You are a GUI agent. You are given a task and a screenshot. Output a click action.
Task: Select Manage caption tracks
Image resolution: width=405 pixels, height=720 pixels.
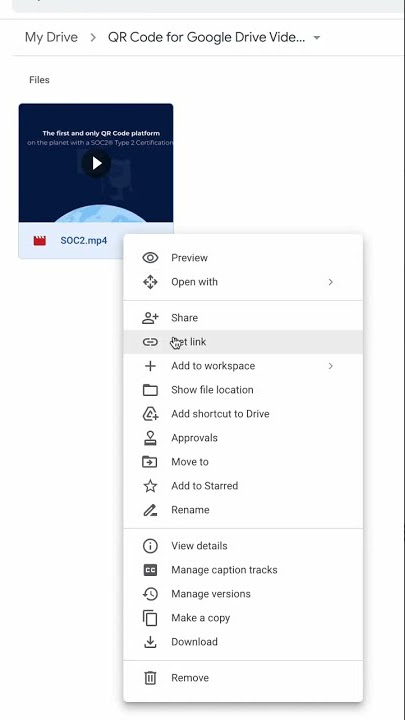click(x=243, y=570)
